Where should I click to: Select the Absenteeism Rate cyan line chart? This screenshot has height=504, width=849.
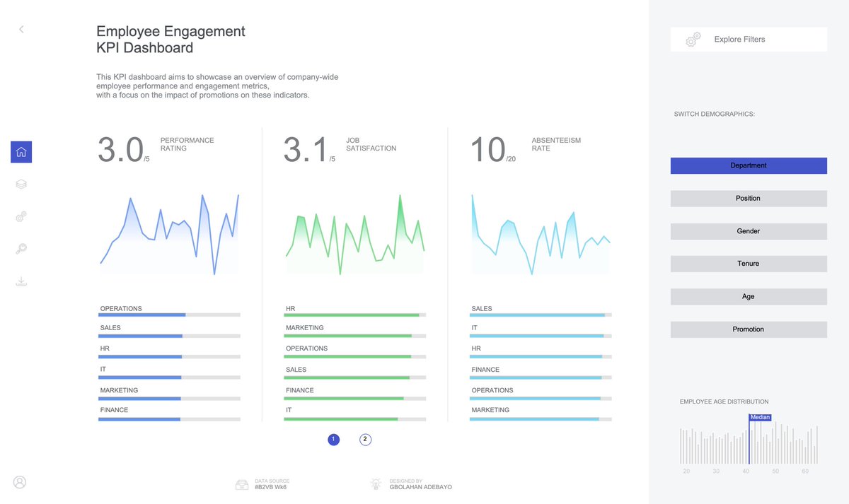click(x=541, y=234)
